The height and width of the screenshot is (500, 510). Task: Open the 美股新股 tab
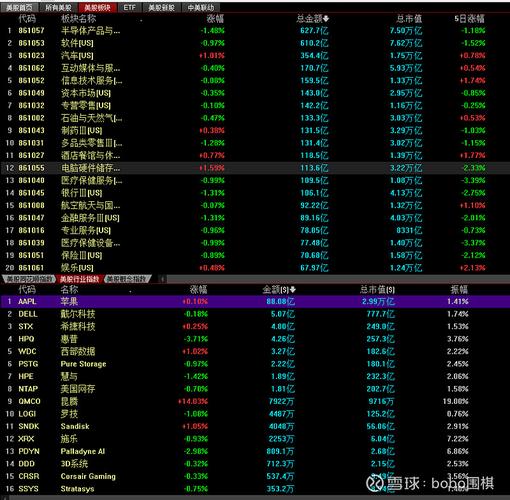coord(161,8)
